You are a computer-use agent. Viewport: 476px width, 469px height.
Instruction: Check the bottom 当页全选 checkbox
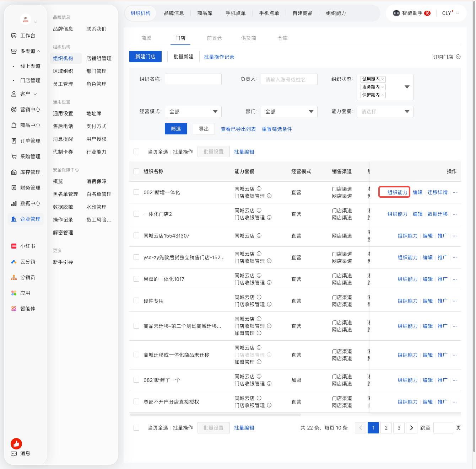136,428
